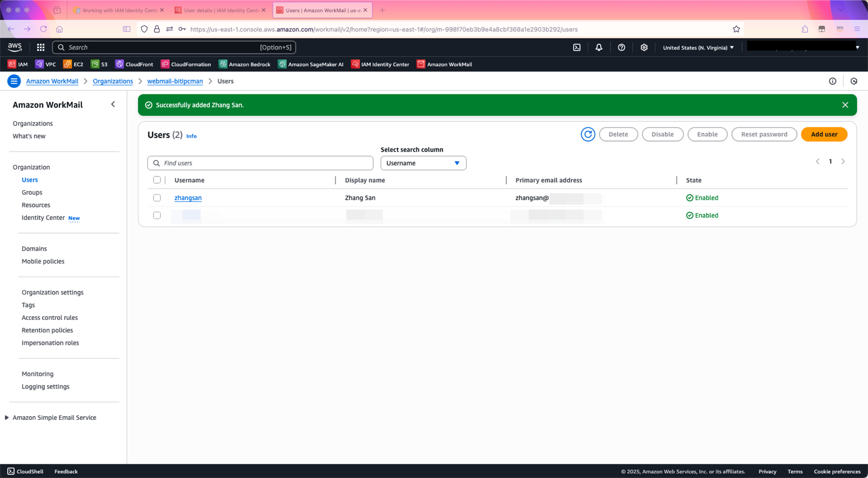The height and width of the screenshot is (478, 868).
Task: Open Organization settings in the sidebar
Action: [x=53, y=293]
